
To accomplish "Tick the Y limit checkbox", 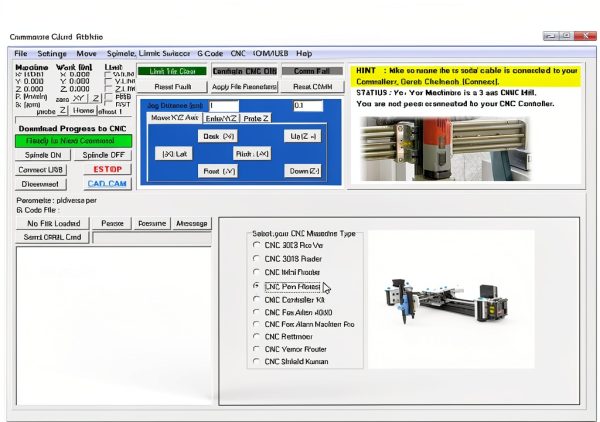I will [x=109, y=81].
